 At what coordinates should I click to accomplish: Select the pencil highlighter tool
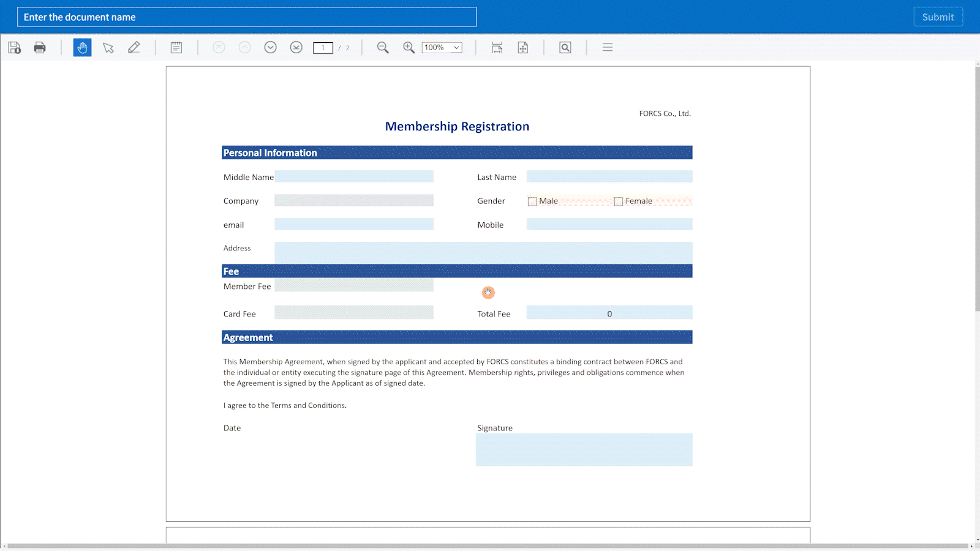point(134,48)
